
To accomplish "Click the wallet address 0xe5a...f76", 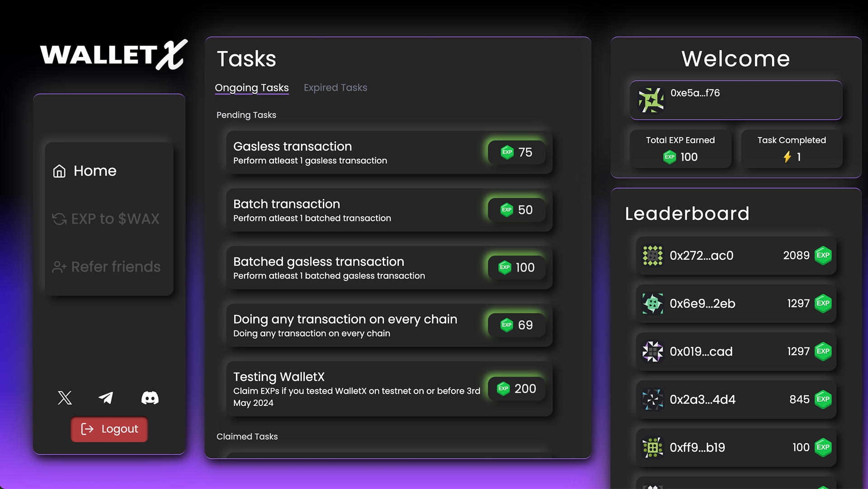I will [x=695, y=93].
